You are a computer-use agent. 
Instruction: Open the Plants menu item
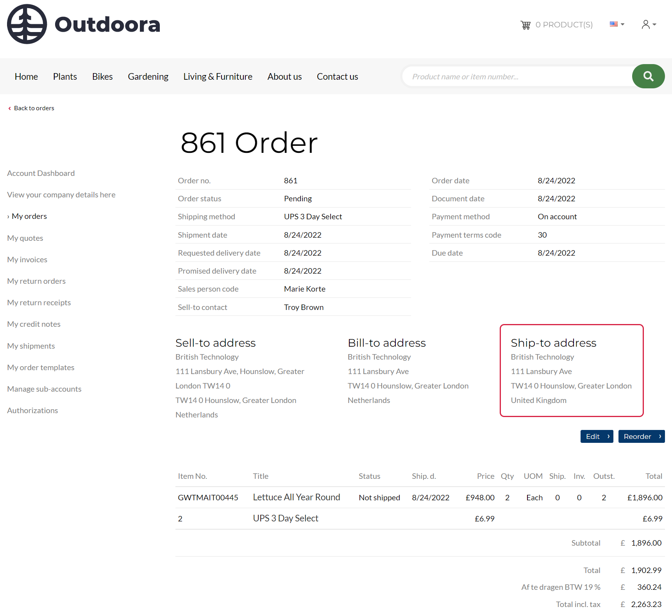[x=65, y=77]
